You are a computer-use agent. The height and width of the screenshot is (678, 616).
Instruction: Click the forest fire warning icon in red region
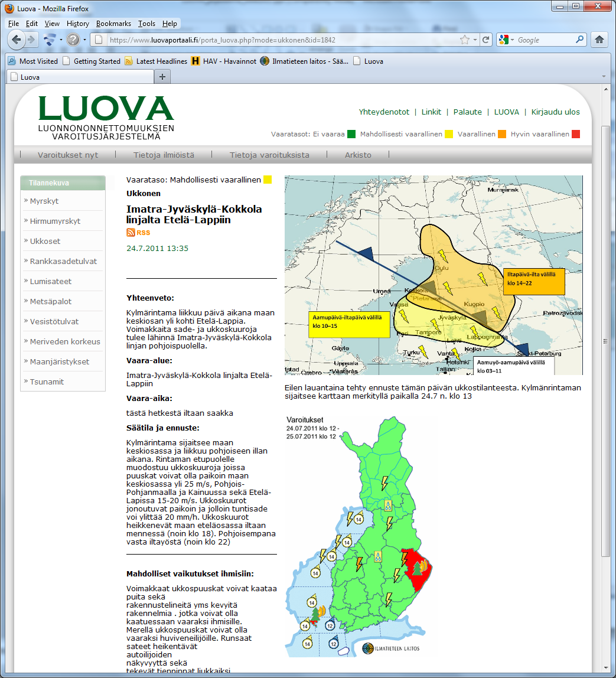click(x=419, y=566)
